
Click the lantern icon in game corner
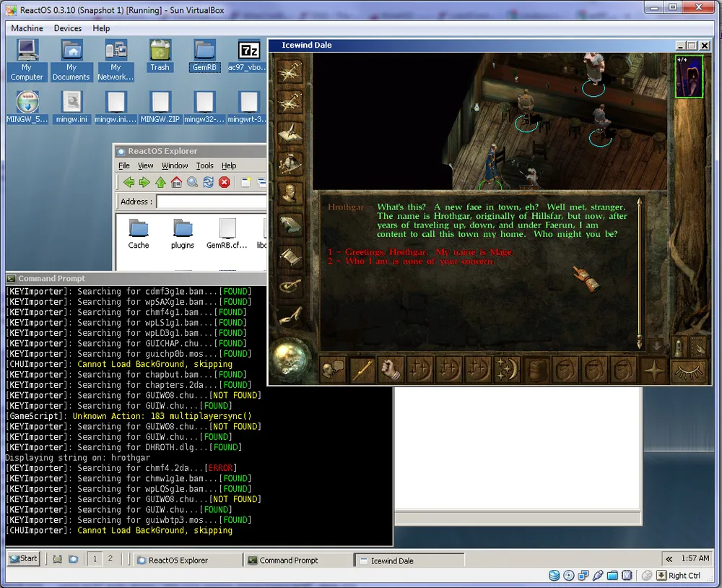click(679, 347)
